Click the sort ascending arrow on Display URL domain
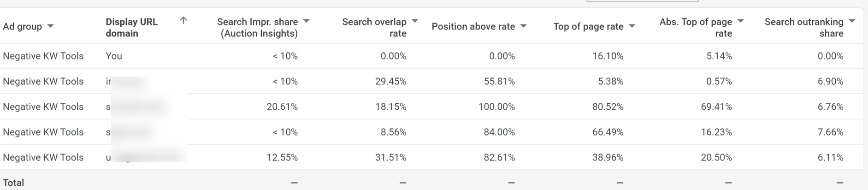Viewport: 868px width, 190px height. pyautogui.click(x=183, y=20)
